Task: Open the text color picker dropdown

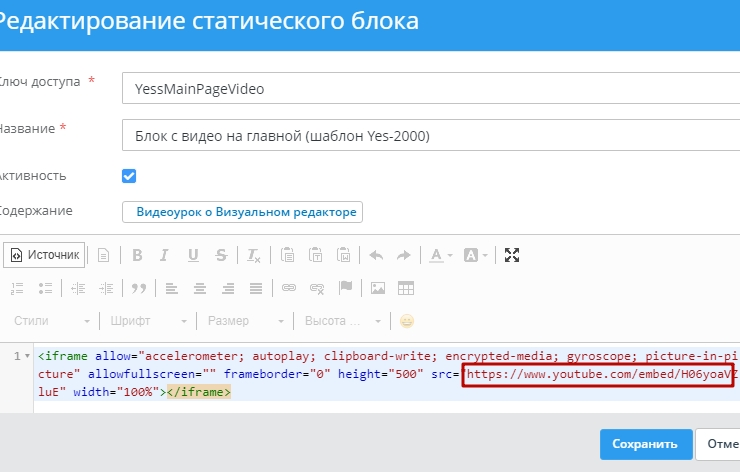Action: (441, 255)
